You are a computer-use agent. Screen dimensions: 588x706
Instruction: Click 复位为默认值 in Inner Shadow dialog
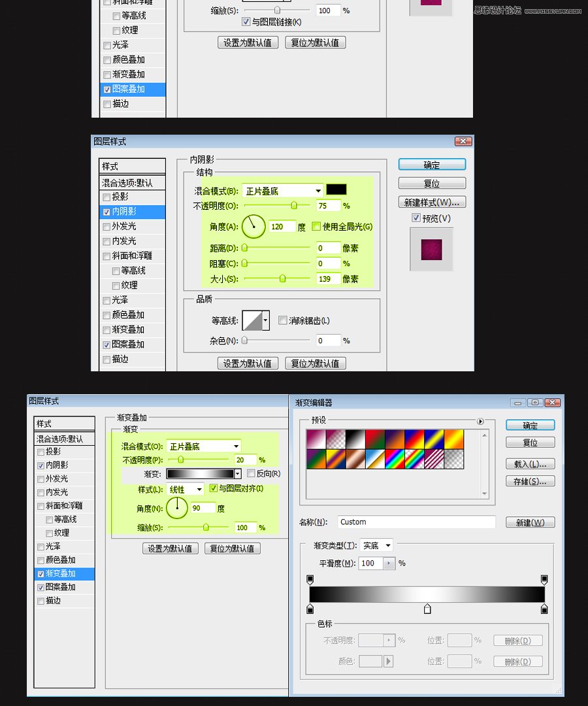[x=316, y=363]
